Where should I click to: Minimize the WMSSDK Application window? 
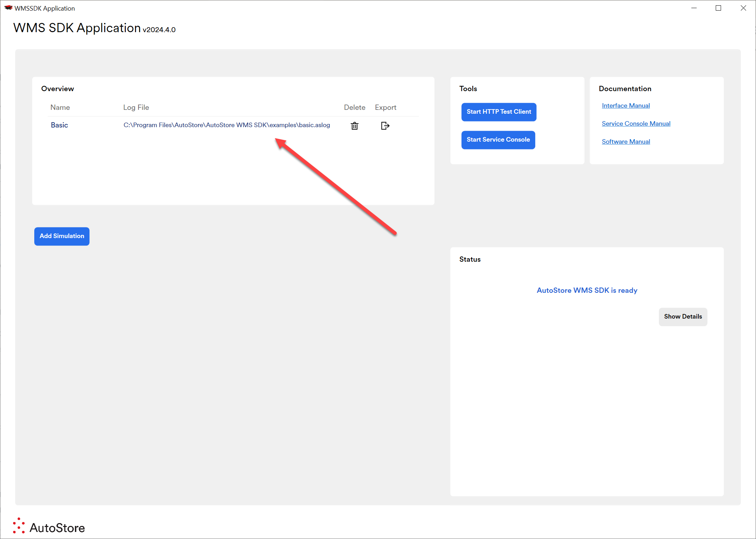pos(694,8)
